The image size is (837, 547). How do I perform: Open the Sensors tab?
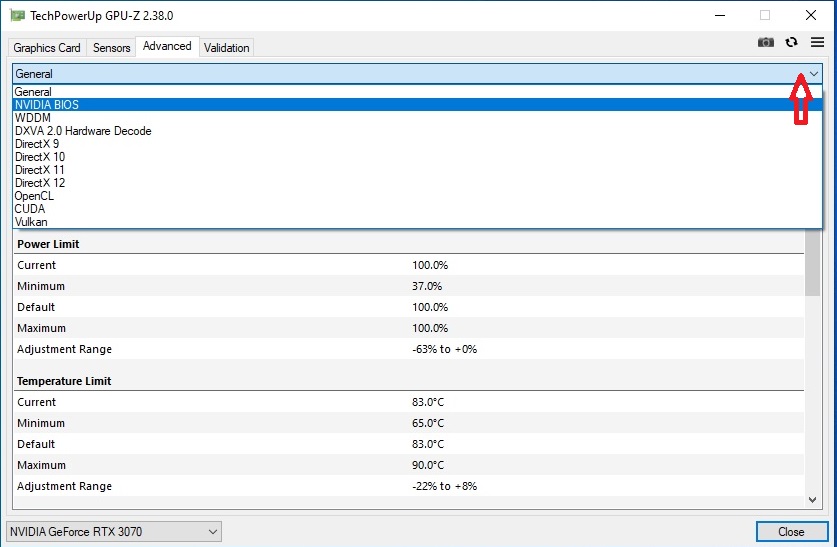point(111,48)
